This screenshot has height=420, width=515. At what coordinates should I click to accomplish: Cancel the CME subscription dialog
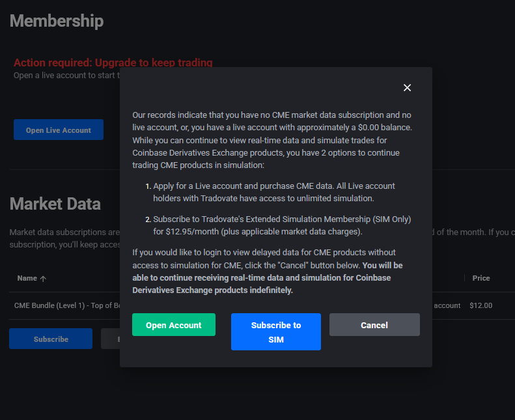pos(374,325)
